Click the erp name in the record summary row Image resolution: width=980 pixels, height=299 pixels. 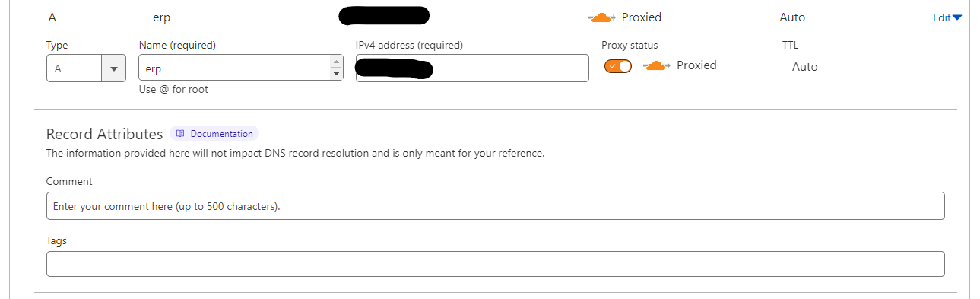tap(161, 17)
